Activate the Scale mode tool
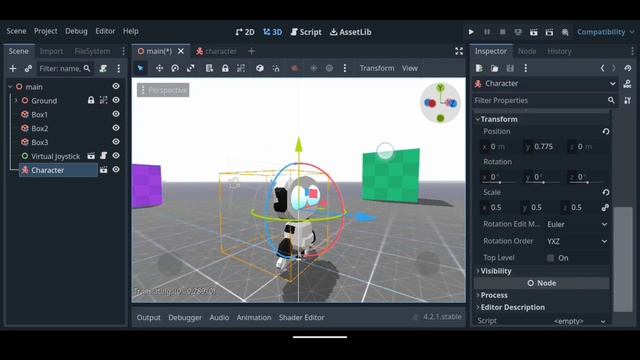This screenshot has width=640, height=360. click(190, 68)
